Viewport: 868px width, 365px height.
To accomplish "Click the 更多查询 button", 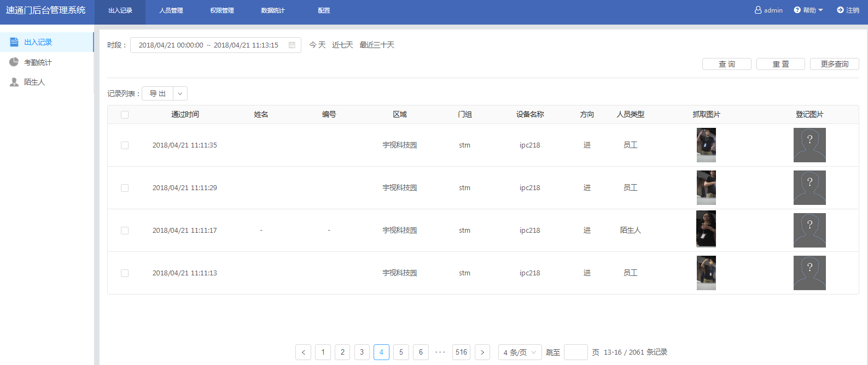I will 835,64.
